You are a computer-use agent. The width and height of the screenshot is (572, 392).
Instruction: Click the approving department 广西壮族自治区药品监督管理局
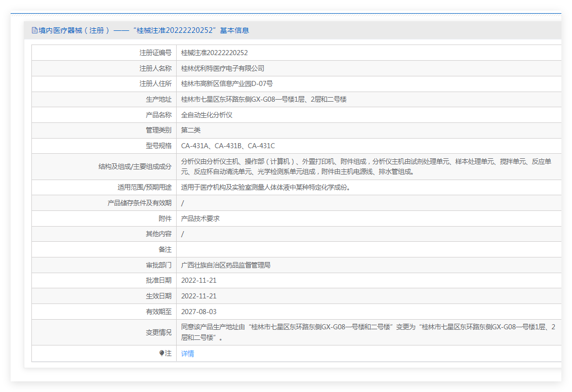click(x=226, y=265)
